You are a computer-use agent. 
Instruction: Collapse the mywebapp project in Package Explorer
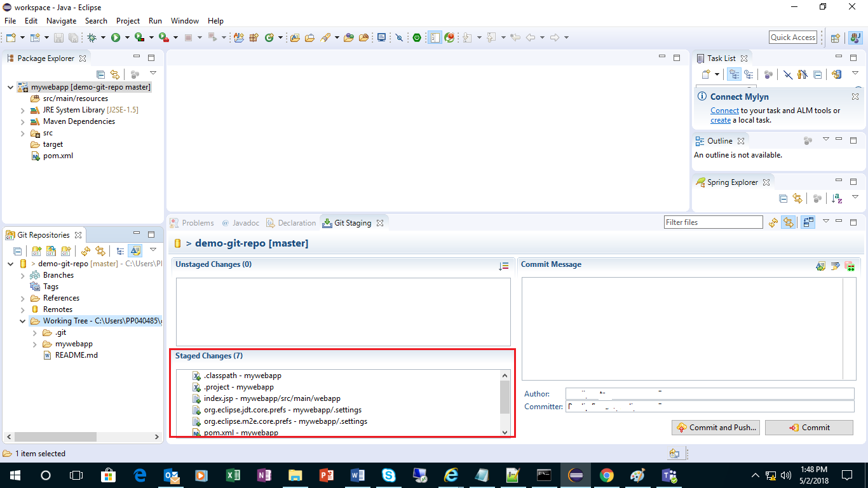(11, 87)
